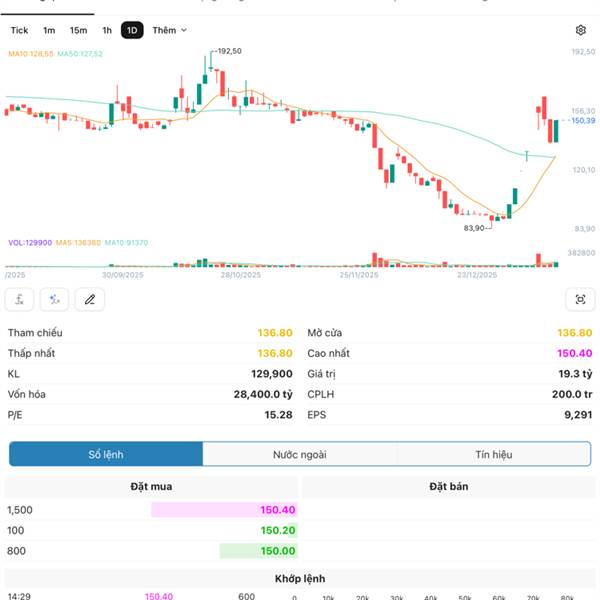600x600 pixels.
Task: Click the 83,90 low price marker
Action: (x=474, y=228)
